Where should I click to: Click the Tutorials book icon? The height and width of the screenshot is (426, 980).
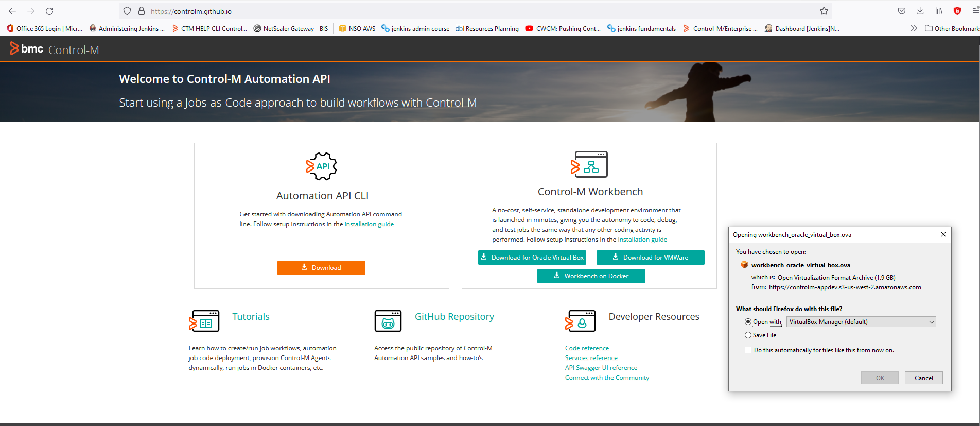204,320
